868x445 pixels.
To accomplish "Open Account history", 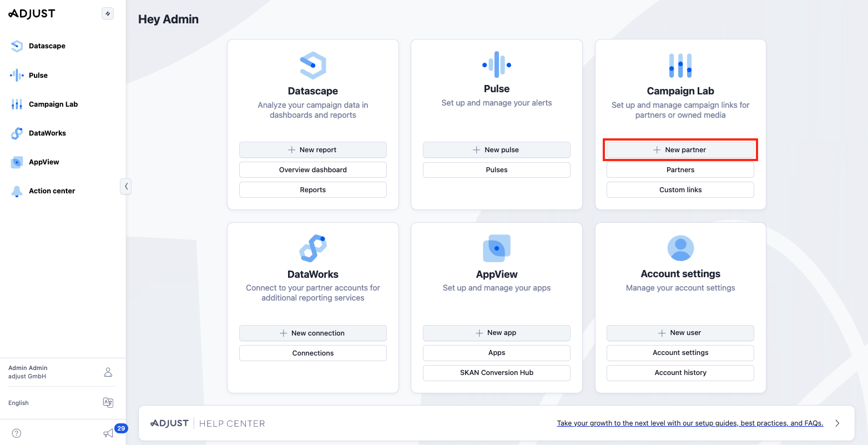I will coord(680,373).
